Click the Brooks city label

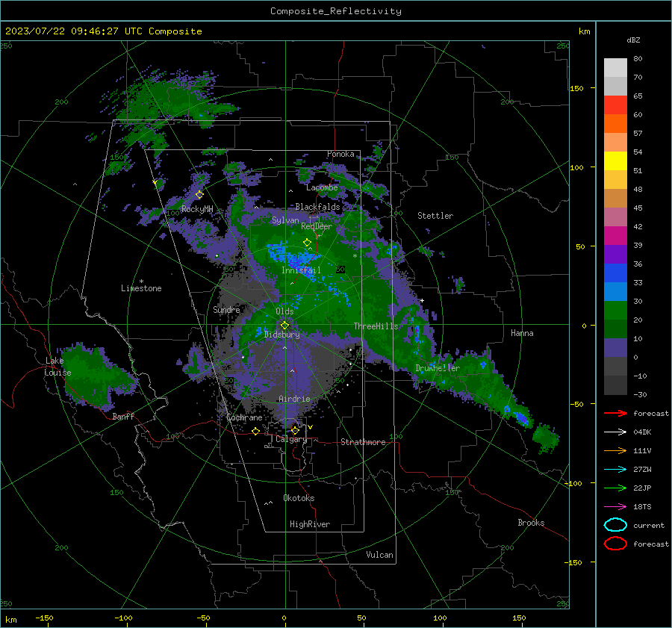point(531,523)
